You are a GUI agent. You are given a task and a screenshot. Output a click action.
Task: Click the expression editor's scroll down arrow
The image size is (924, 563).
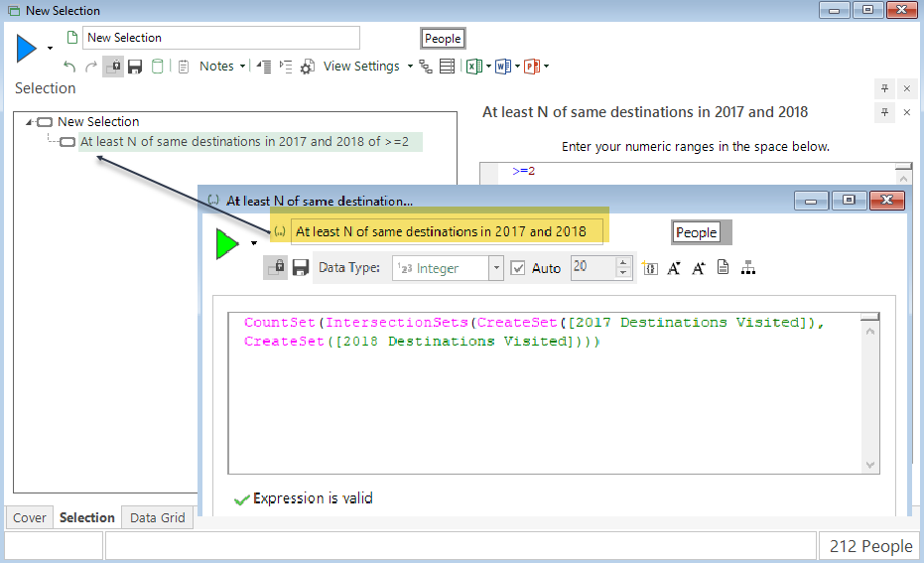tap(869, 465)
